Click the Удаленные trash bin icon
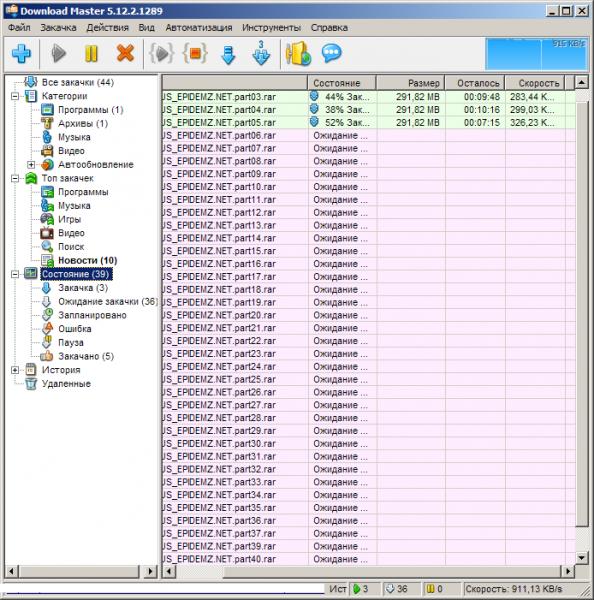The image size is (594, 600). (x=31, y=384)
